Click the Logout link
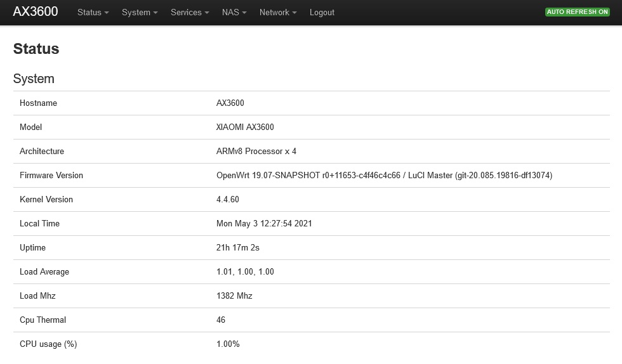This screenshot has height=364, width=622. [x=322, y=12]
